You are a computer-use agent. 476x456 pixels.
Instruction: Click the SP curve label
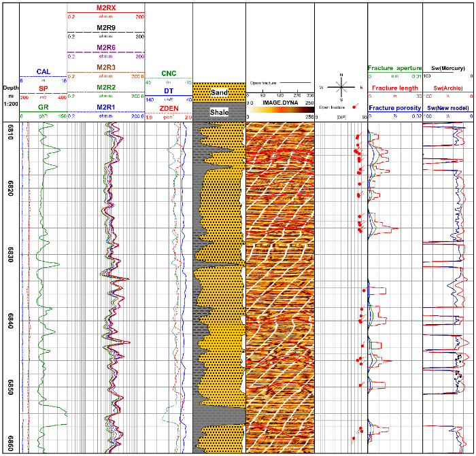[x=43, y=89]
